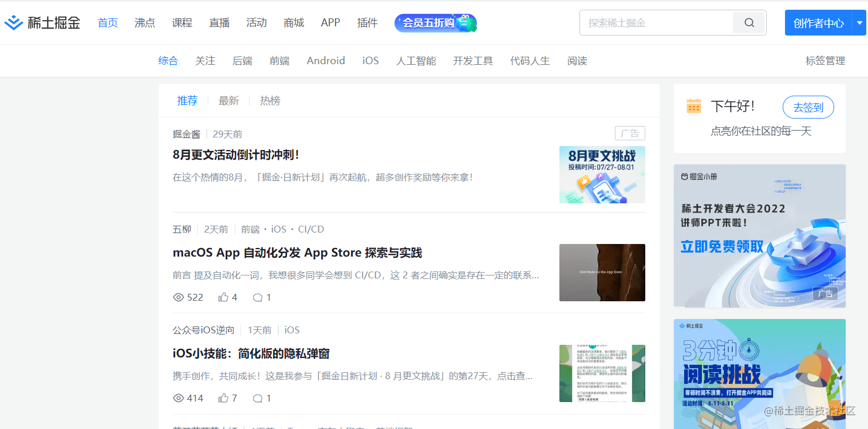Open the iOS小技能 article thumbnail

(x=602, y=373)
